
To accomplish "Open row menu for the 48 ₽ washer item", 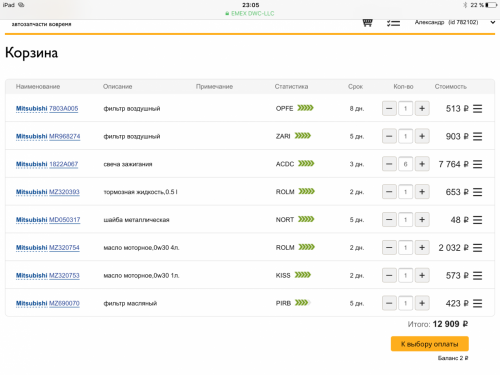I will 477,220.
